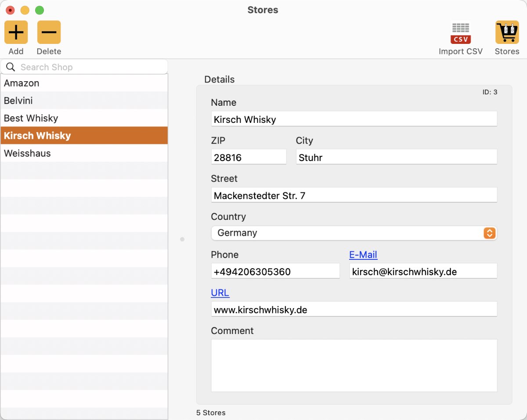Click the yellow minimize window button
The image size is (527, 420).
click(25, 10)
